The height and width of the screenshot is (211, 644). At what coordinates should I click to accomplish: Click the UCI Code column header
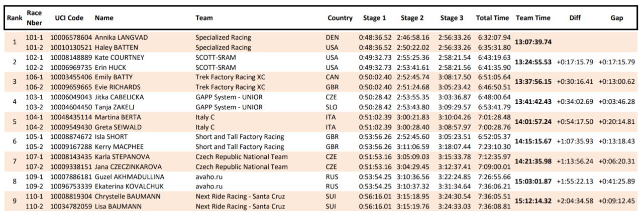click(x=69, y=18)
